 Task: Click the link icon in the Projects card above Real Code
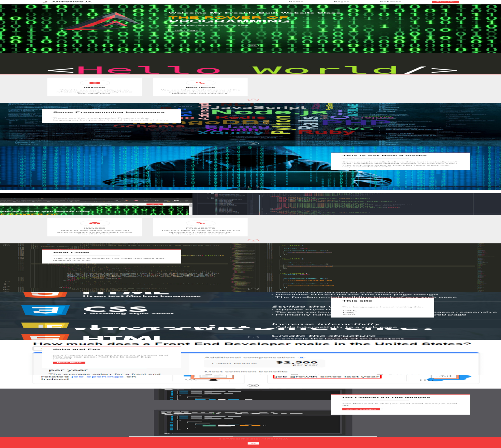click(200, 223)
